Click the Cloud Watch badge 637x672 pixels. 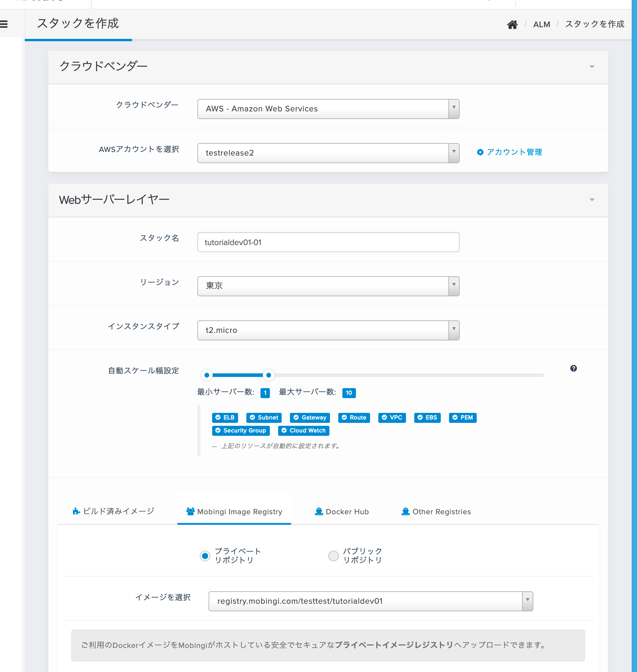click(303, 430)
